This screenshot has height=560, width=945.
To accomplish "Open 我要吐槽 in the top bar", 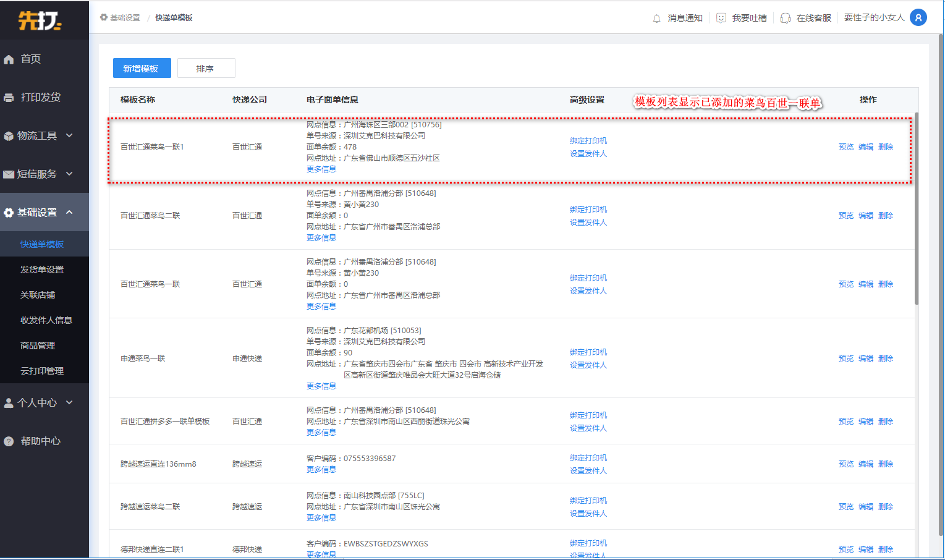I will click(x=750, y=18).
